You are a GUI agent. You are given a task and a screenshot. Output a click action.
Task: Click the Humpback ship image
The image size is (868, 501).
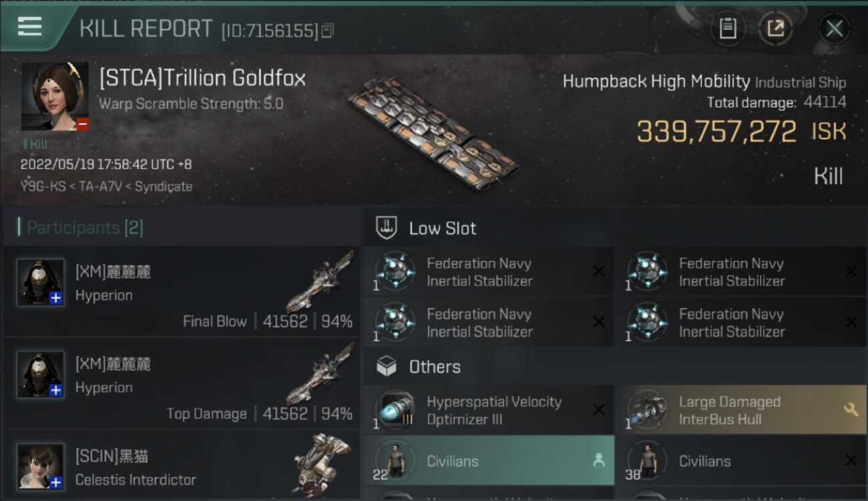coord(433,132)
